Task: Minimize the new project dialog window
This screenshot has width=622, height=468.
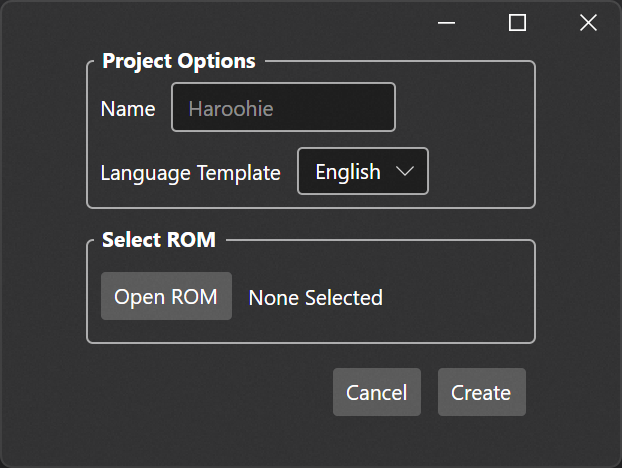Action: [x=446, y=23]
